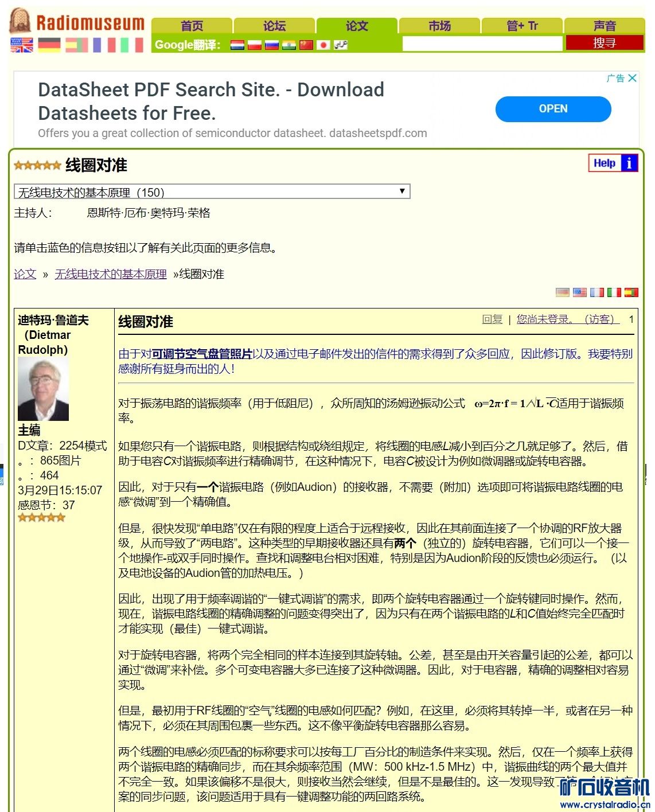Select Spanish flag above the post
655x812 pixels.
(x=631, y=292)
